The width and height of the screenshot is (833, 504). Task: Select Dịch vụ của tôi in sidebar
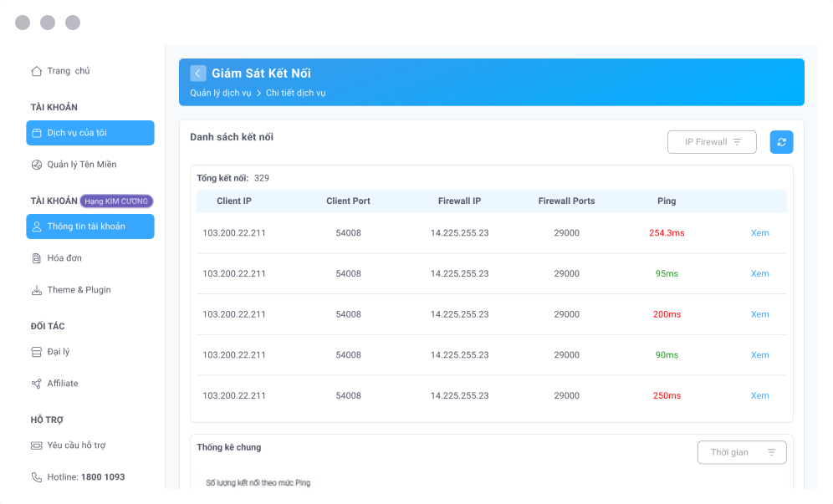(x=90, y=133)
